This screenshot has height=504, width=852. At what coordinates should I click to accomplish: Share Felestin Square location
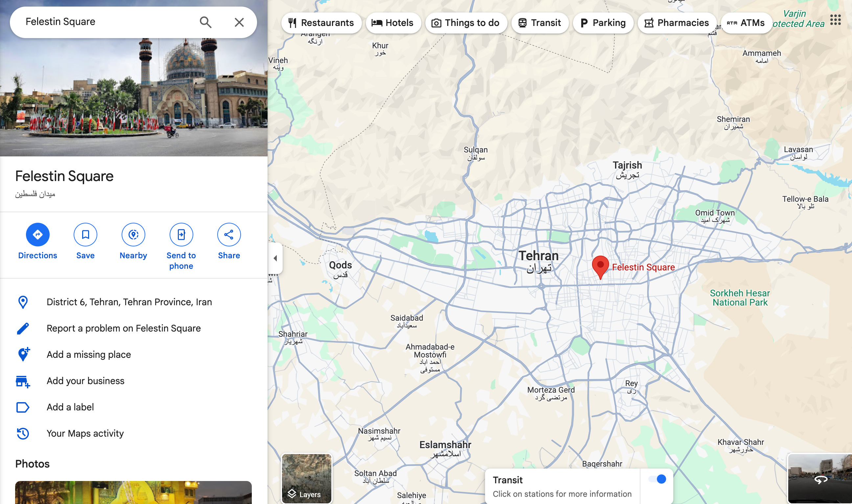pos(229,241)
